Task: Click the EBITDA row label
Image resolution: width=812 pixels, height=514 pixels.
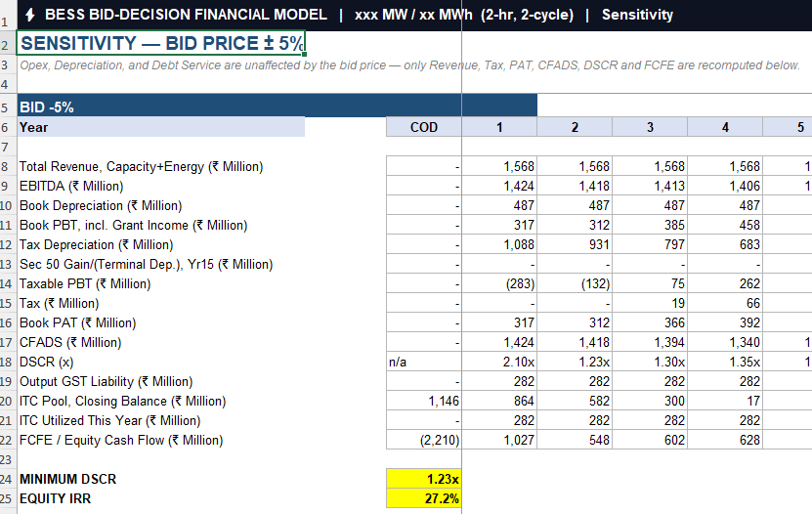Action: click(x=71, y=187)
